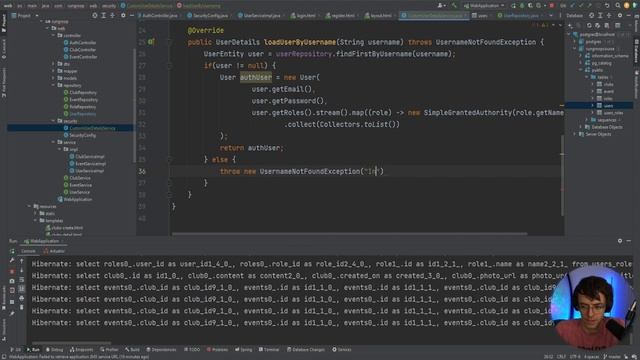Open Services tool window
The height and width of the screenshot is (360, 640).
(x=342, y=350)
